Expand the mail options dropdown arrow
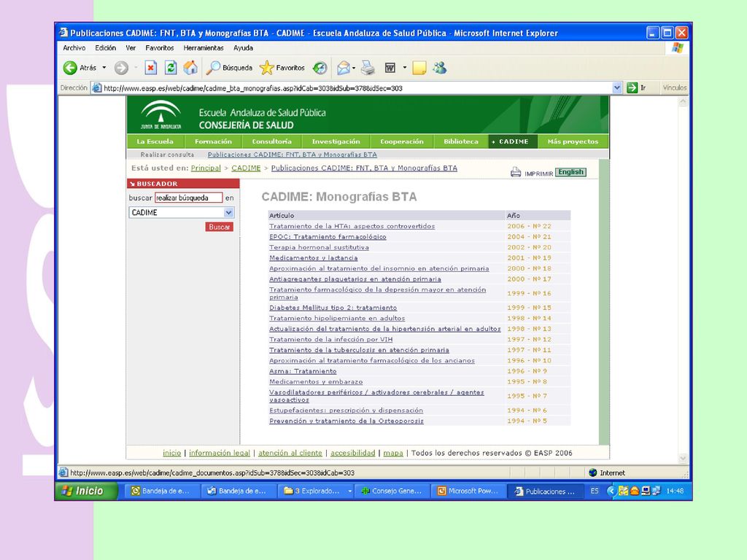The width and height of the screenshot is (747, 560). 354,68
